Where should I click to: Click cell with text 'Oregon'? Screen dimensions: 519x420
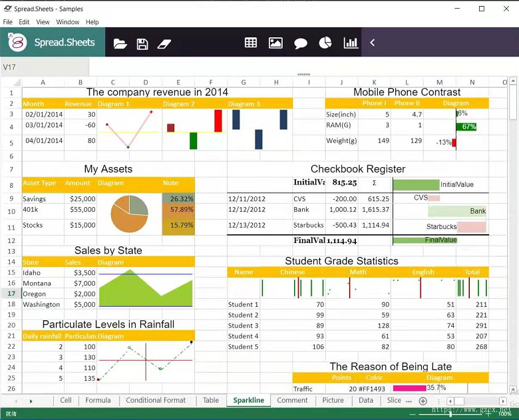[43, 294]
